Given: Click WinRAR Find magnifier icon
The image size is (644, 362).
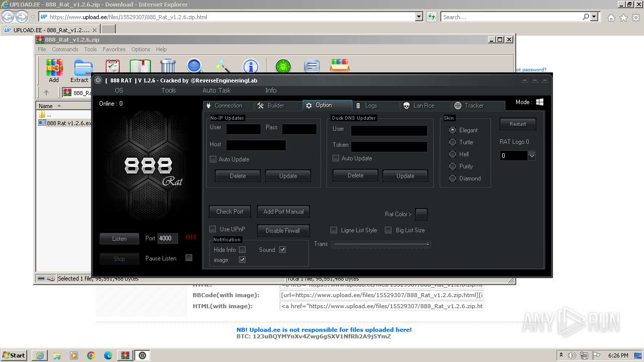Looking at the screenshot, I should (x=195, y=66).
